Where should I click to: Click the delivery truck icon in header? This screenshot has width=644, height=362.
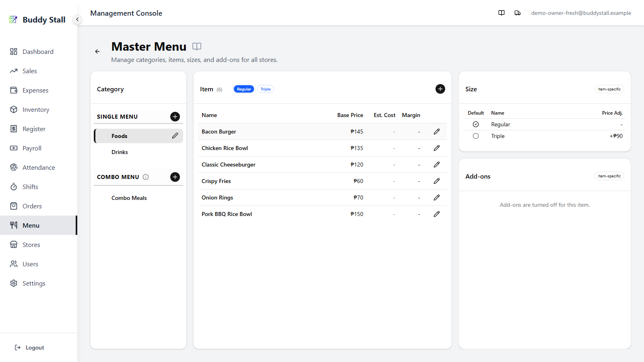[x=518, y=13]
